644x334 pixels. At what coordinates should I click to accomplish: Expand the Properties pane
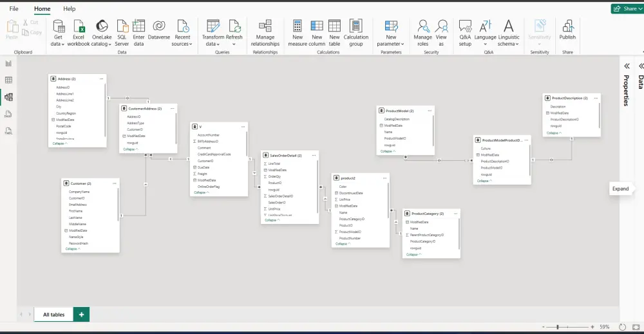click(627, 66)
